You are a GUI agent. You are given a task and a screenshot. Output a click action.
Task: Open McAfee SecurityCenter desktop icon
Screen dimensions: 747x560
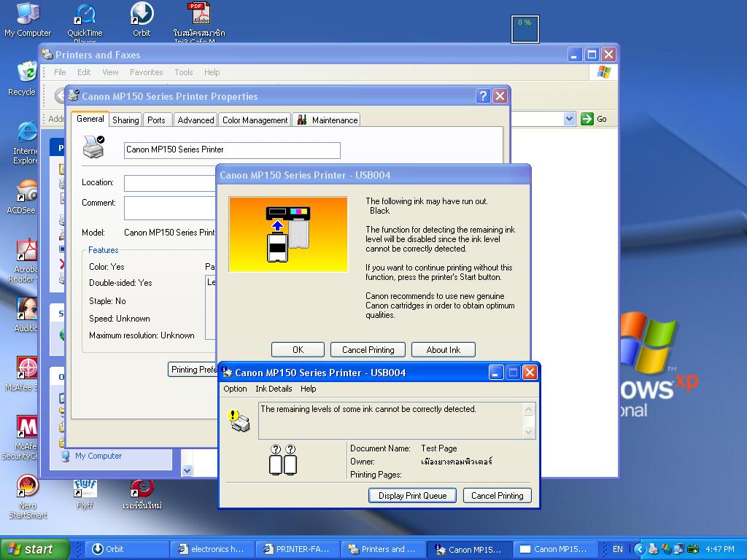pos(21,437)
